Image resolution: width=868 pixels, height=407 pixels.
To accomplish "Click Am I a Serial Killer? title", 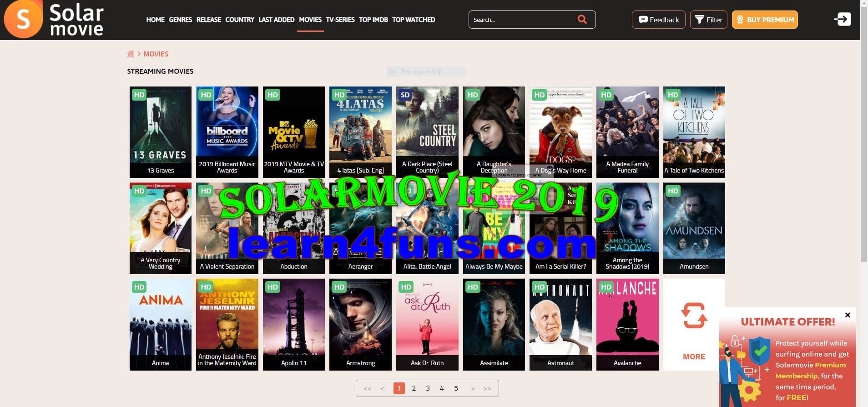I will [560, 266].
